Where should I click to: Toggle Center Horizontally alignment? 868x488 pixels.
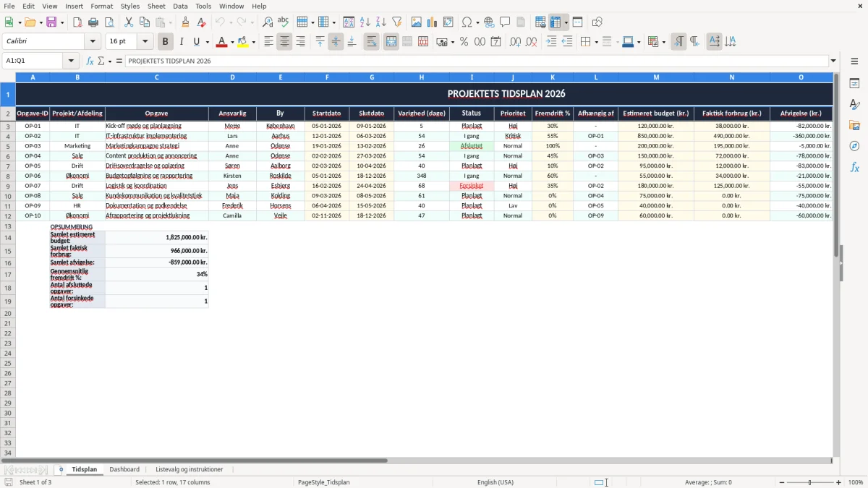(284, 42)
